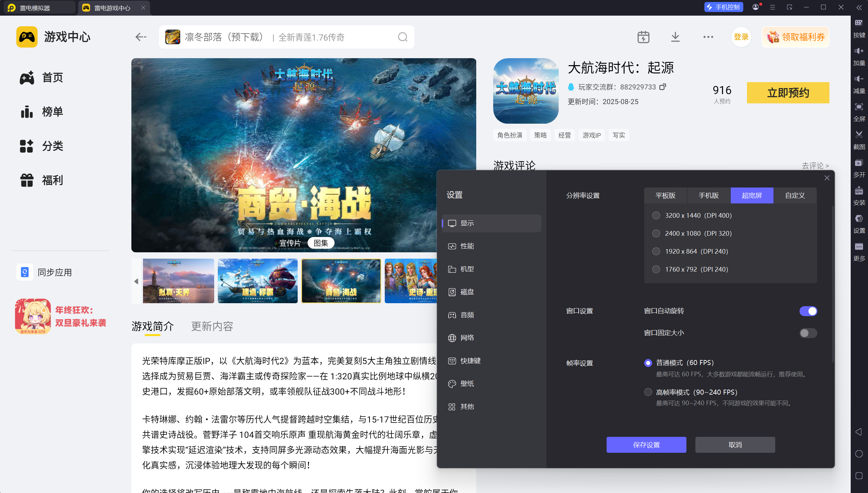Open keyboard mapping (按键) tool
Viewport: 868px width, 493px height.
coord(858,23)
